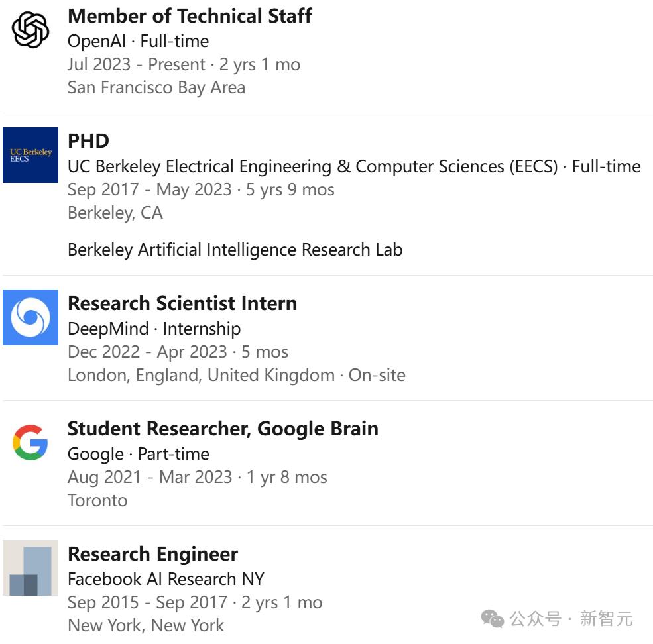This screenshot has width=653, height=644.
Task: Select the DeepMind swirl logo
Action: [x=30, y=317]
